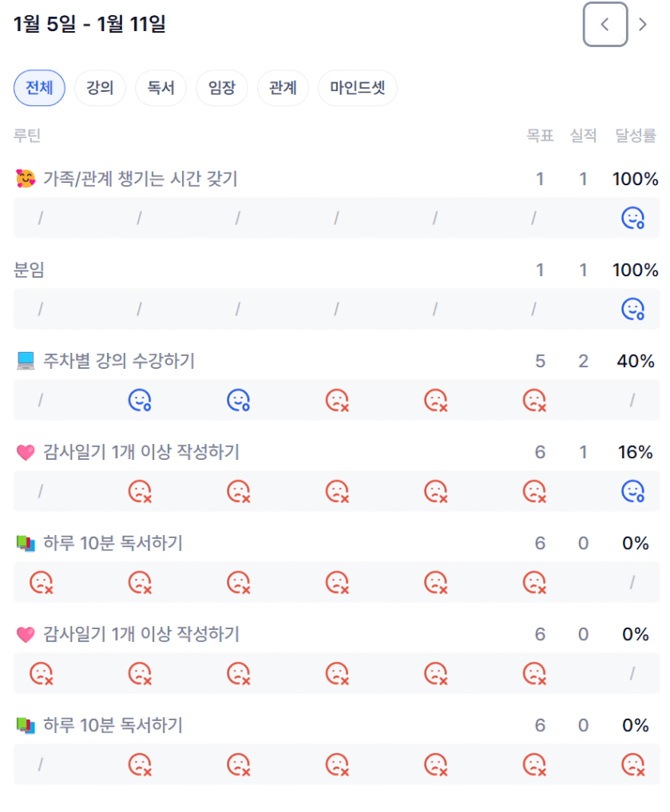Click the laptop emoji beside 주차별 강의 수강하기
This screenshot has width=670, height=812.
click(26, 362)
